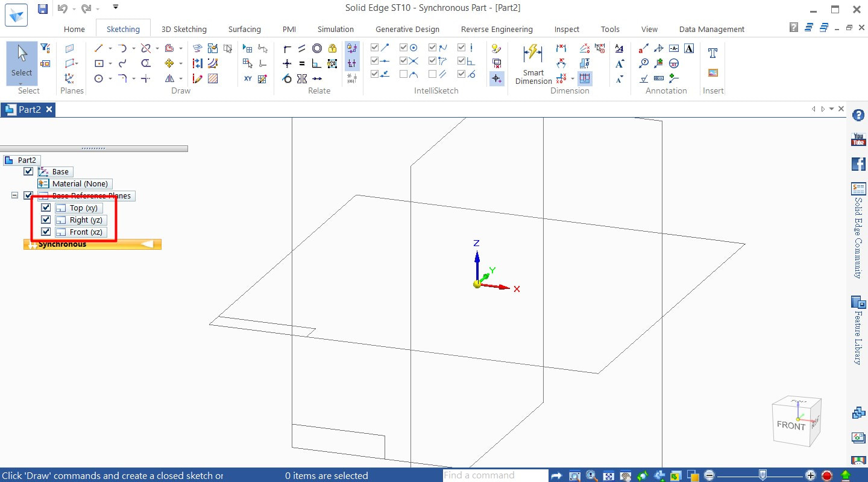Adjust the zoom slider handle

tap(763, 475)
